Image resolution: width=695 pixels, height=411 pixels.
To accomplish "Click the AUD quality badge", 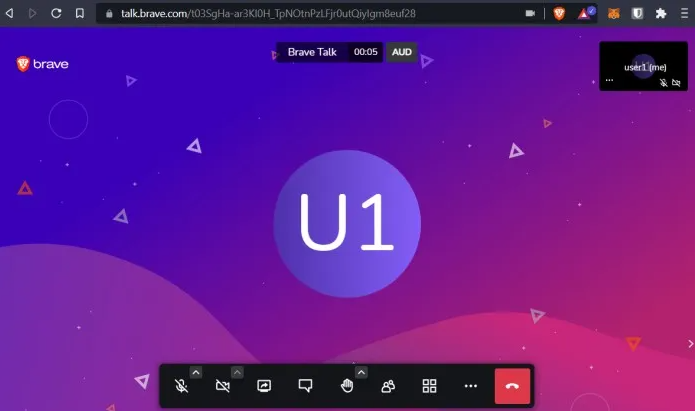I will coord(402,52).
